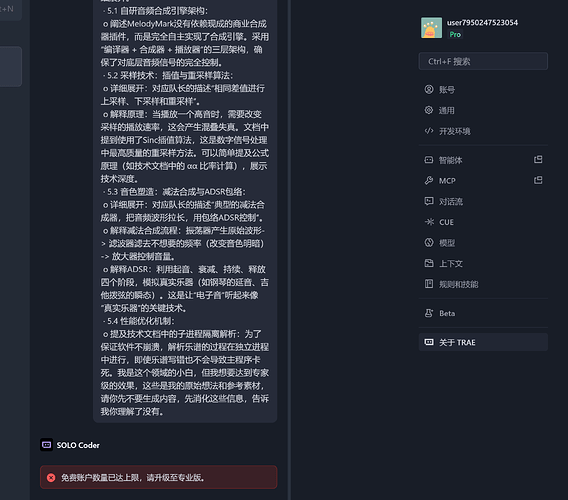
Task: Open MCP external link icon
Action: 538,180
